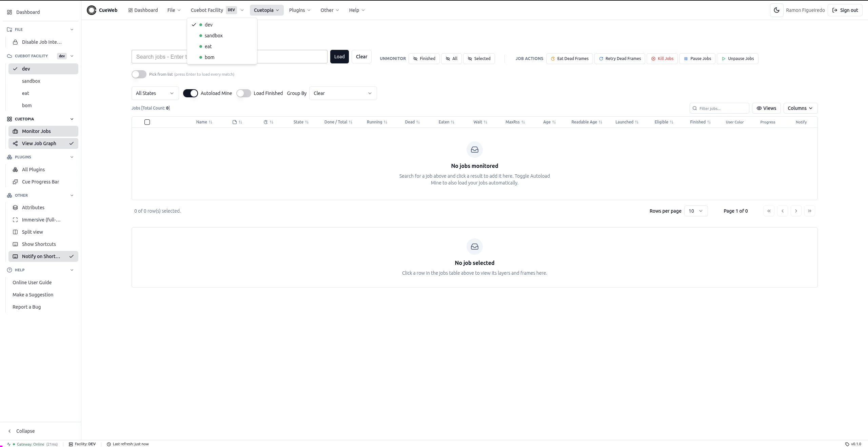Screen dimensions: 868x447
Task: Click the Show Shortcuts keyboard icon
Action: pyautogui.click(x=15, y=244)
